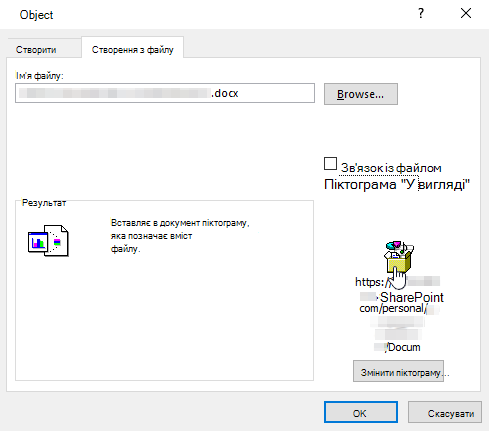Click the Ім'я файлу label
The image size is (489, 431).
coord(39,76)
